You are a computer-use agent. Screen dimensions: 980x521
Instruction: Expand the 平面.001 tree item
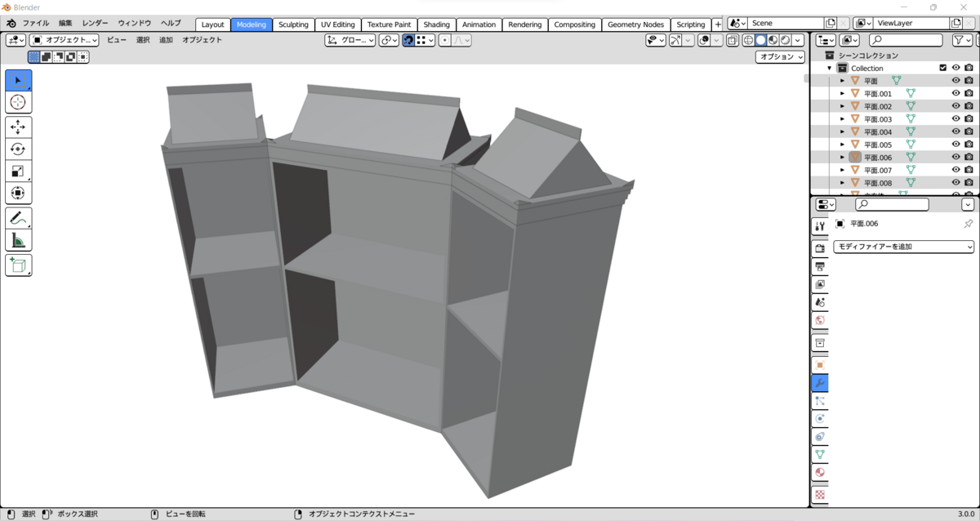click(x=843, y=94)
